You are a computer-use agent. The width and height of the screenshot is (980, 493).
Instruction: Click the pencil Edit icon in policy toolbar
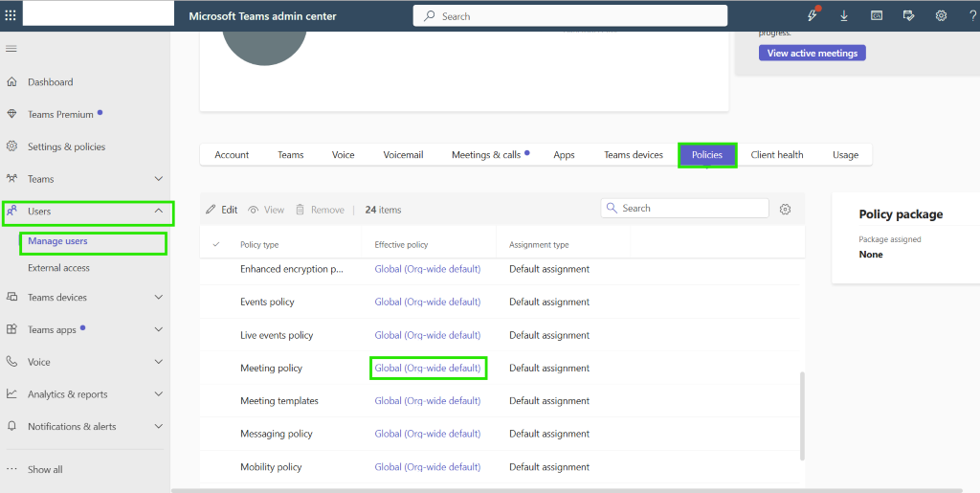point(211,210)
